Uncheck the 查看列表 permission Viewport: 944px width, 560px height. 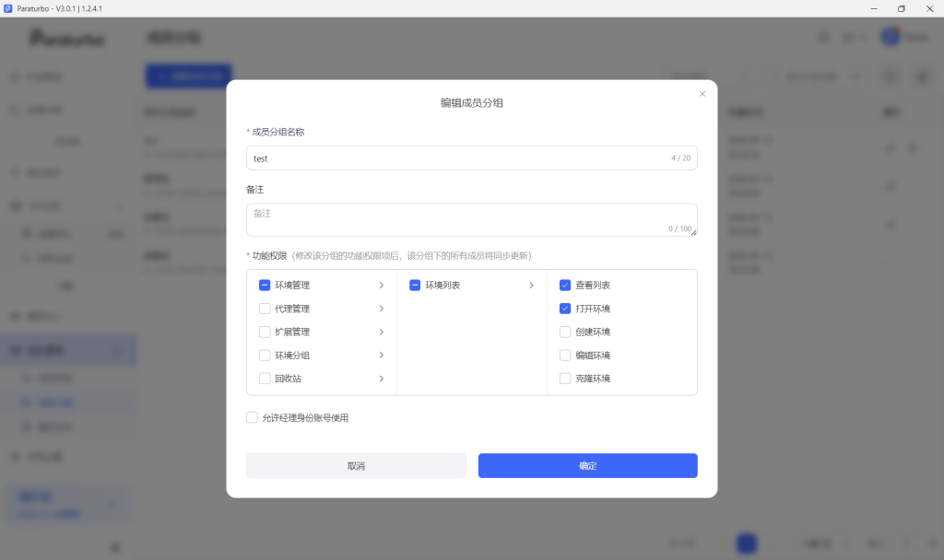565,286
